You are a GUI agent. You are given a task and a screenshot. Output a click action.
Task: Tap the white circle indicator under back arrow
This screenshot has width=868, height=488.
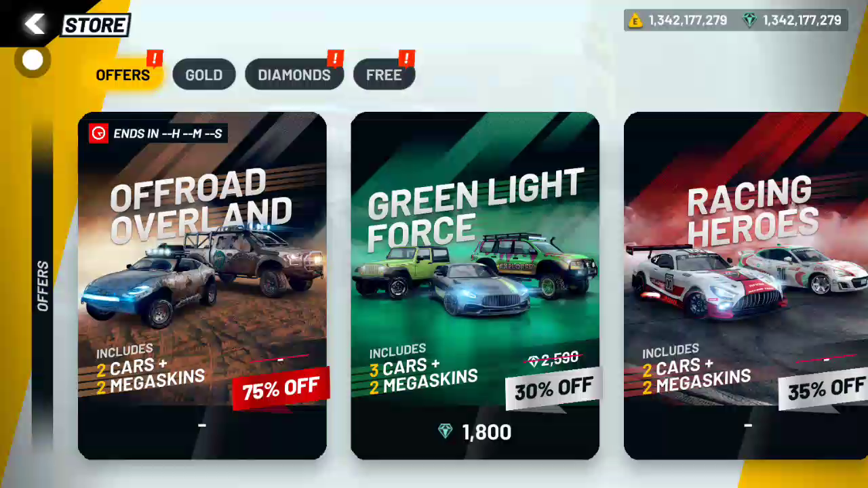[x=32, y=60]
